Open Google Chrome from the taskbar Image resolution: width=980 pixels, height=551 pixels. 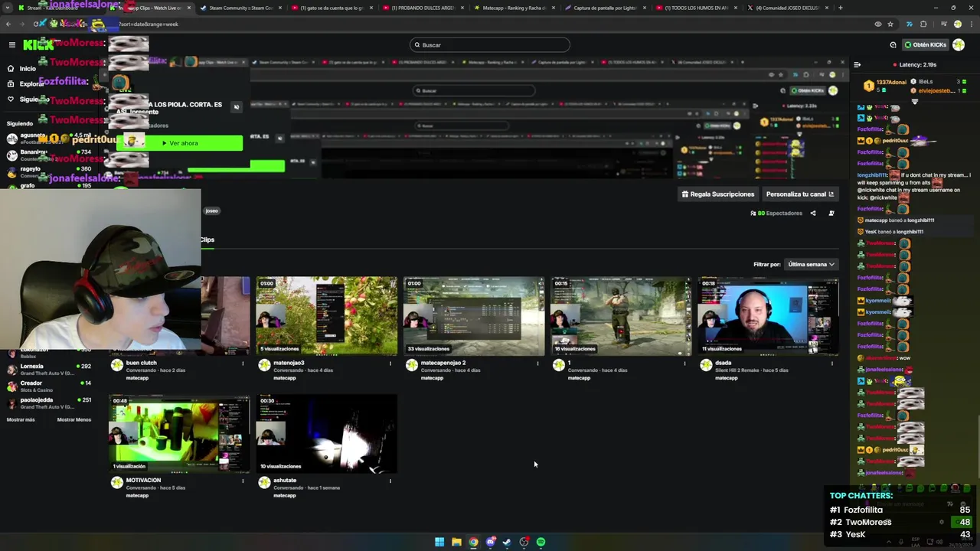point(473,543)
